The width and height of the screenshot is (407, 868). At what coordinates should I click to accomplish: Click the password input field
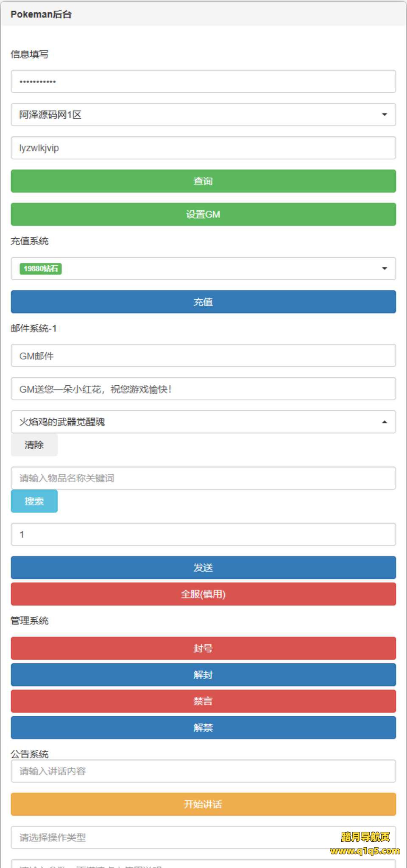[x=203, y=81]
